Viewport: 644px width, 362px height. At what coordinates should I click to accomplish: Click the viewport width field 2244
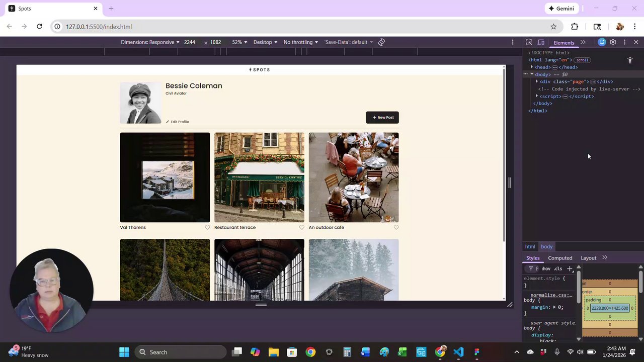pos(190,42)
